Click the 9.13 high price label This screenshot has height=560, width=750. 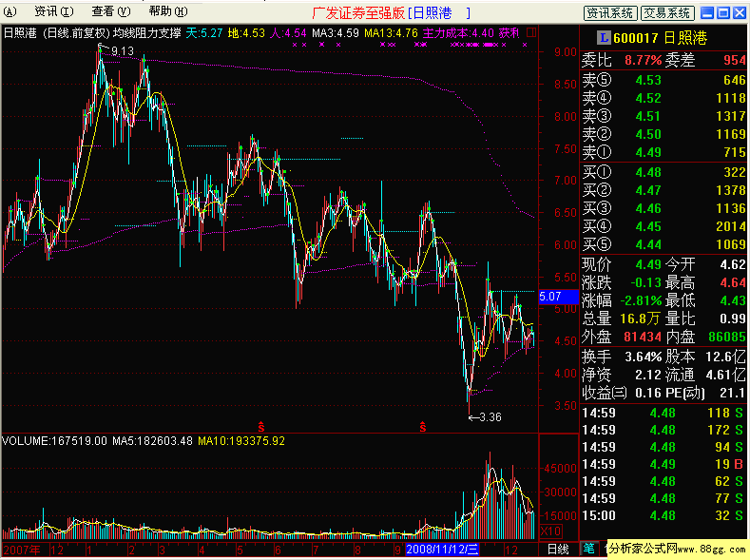point(123,50)
